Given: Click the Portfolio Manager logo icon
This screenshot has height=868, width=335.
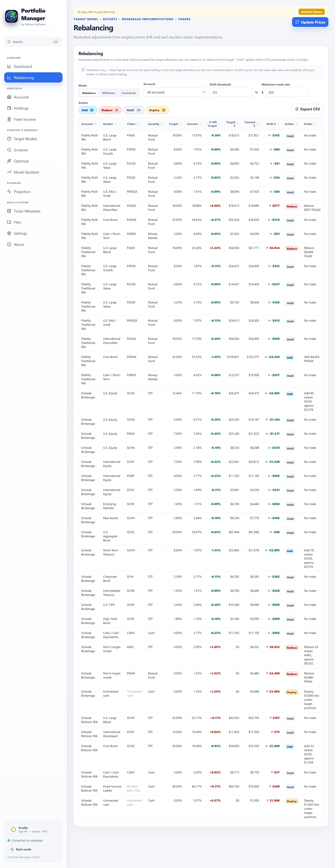Looking at the screenshot, I should pyautogui.click(x=11, y=16).
